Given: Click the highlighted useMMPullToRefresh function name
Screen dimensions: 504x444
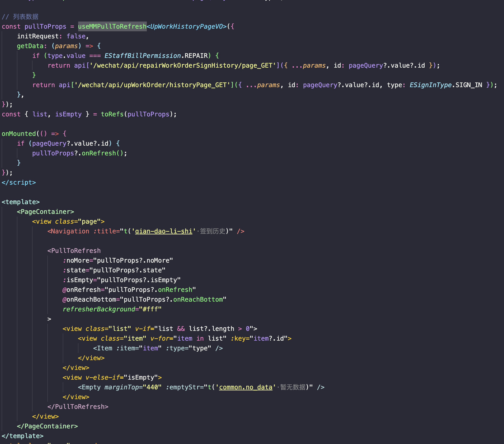Looking at the screenshot, I should (112, 26).
